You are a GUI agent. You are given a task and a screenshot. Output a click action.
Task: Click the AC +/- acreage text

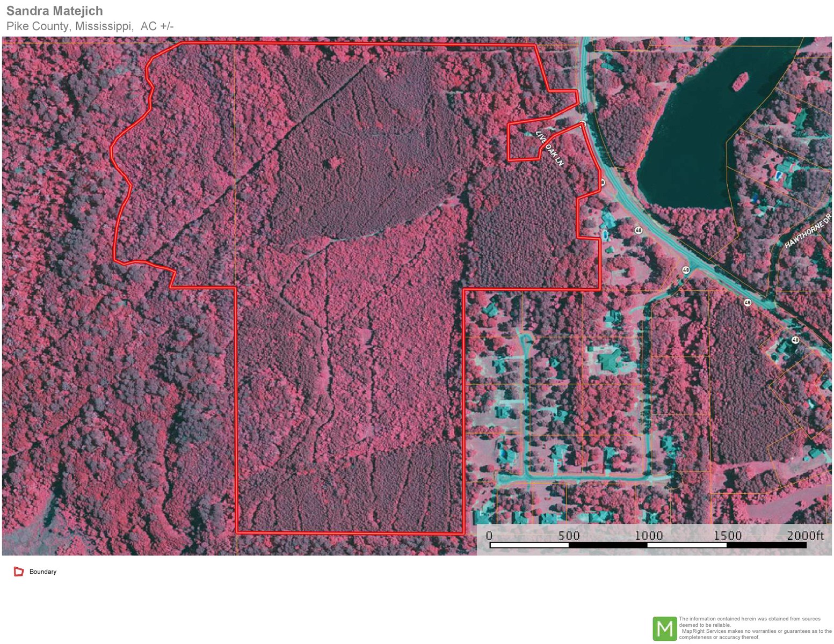[x=157, y=26]
